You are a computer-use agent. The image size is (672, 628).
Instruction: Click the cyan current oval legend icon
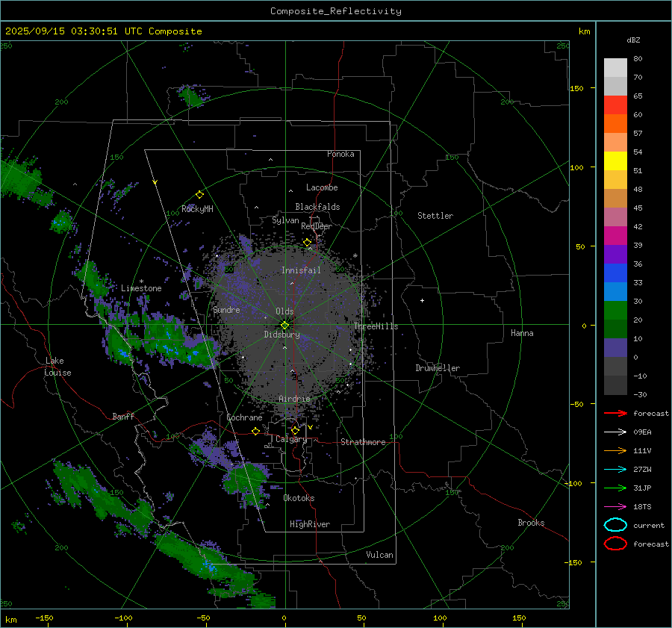tap(615, 525)
